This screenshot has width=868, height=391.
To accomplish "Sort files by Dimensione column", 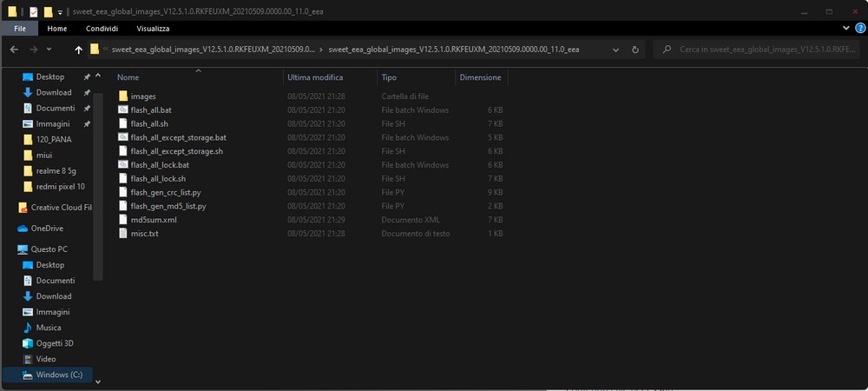I will (480, 77).
